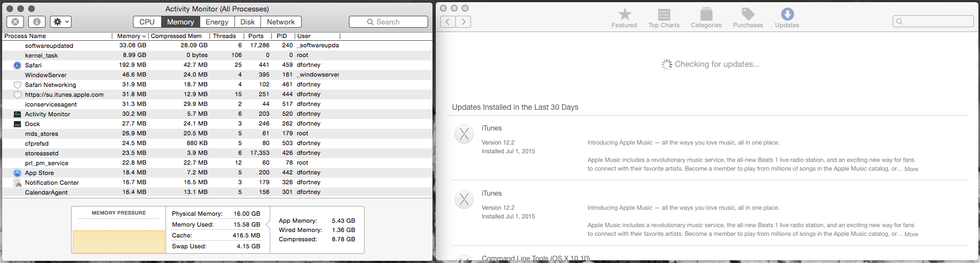Click the Checking for updates spinner
Image resolution: width=980 pixels, height=263 pixels.
coord(666,64)
